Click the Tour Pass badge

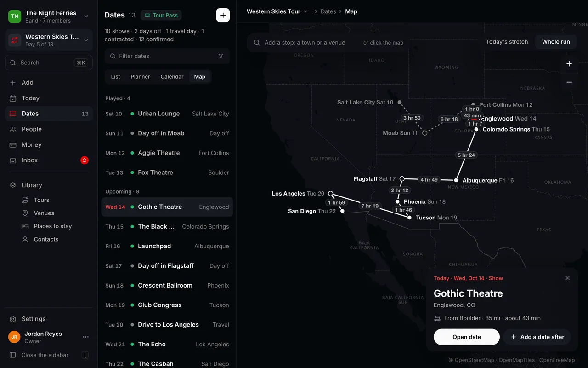(x=161, y=15)
